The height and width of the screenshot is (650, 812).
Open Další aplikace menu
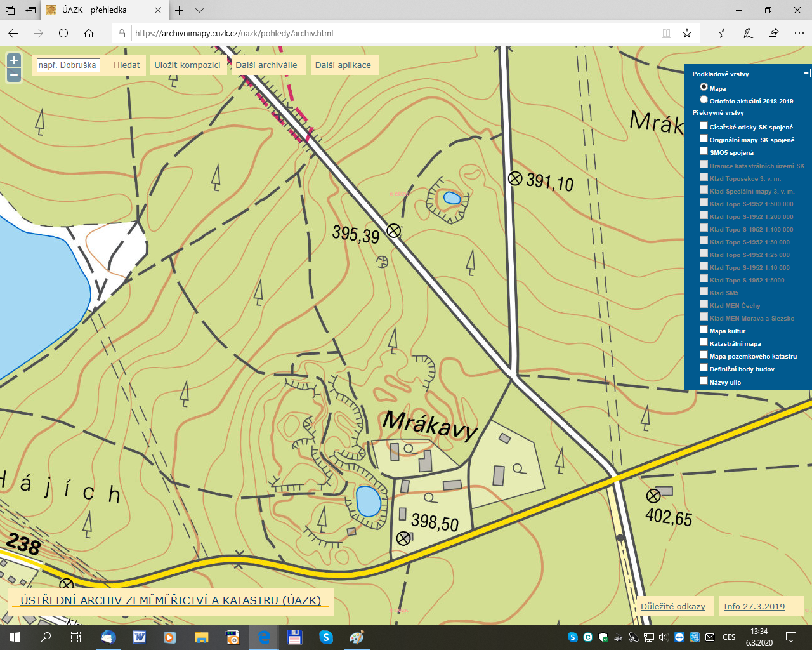[343, 65]
